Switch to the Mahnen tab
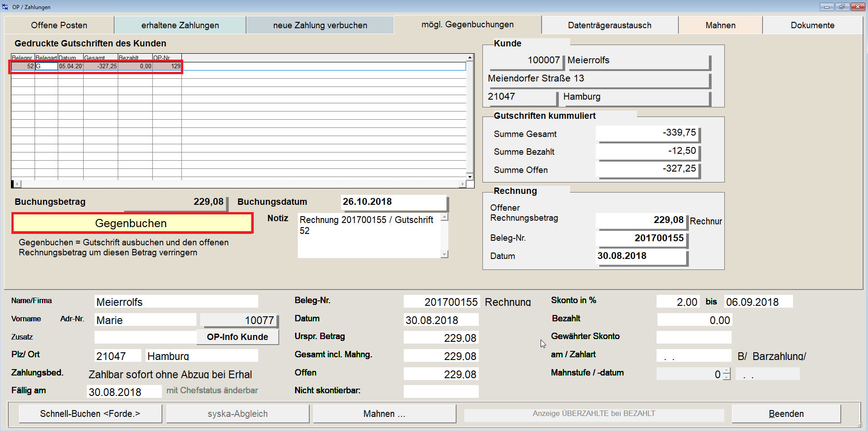The image size is (868, 431). [x=721, y=25]
